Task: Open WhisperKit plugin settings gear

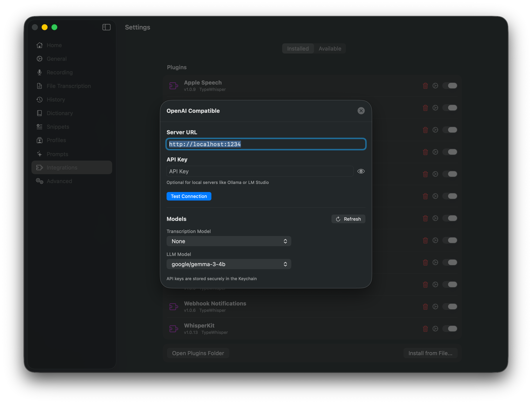Action: [435, 329]
